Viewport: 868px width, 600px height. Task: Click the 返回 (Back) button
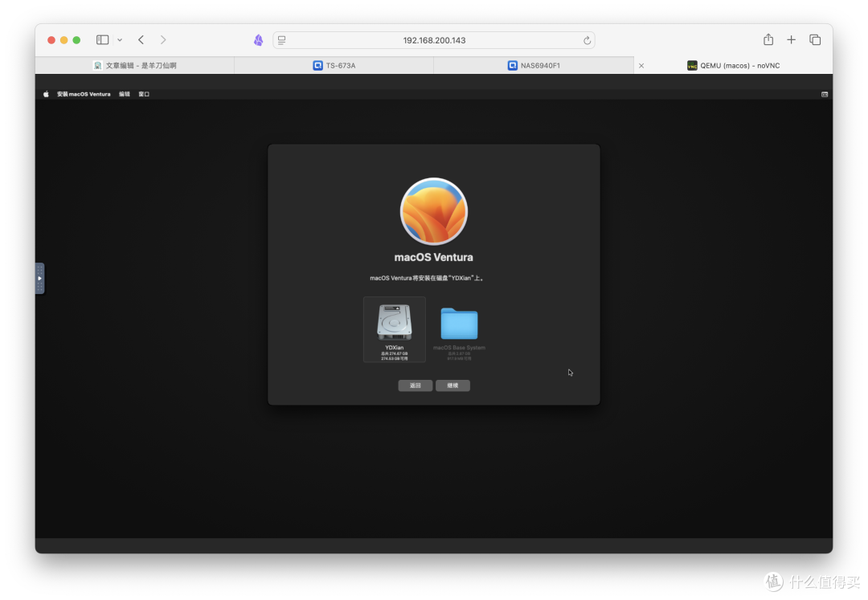coord(415,386)
